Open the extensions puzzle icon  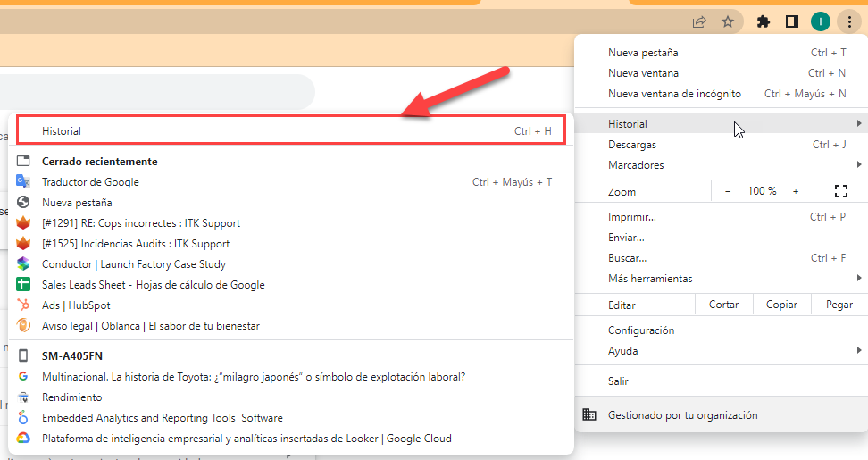(764, 22)
